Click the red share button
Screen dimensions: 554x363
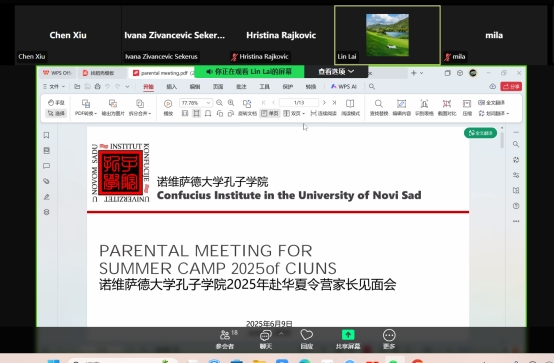511,87
